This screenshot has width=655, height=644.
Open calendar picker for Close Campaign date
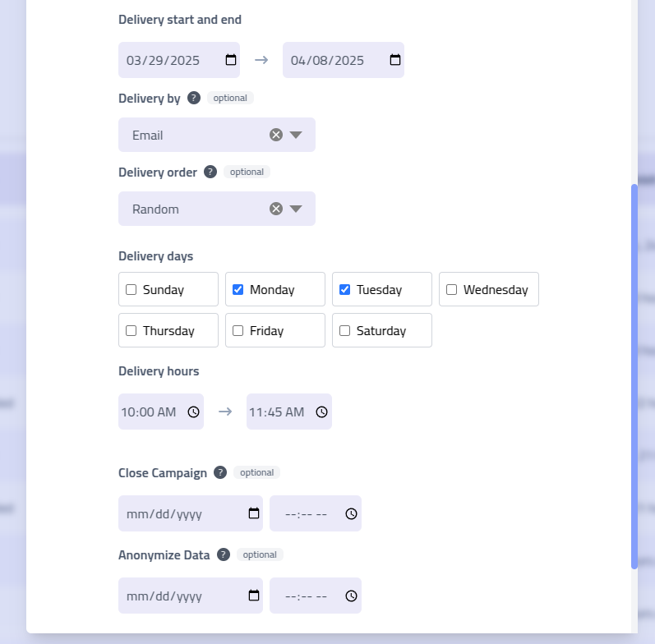tap(254, 513)
